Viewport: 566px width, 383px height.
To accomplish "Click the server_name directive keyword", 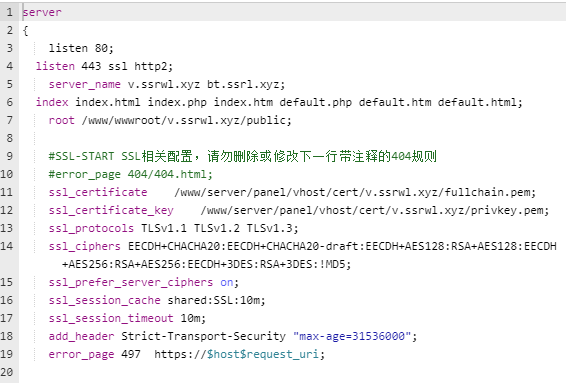I will point(85,84).
